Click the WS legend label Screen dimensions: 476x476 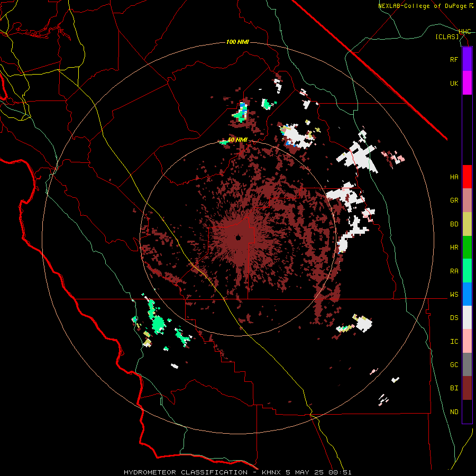[x=454, y=295]
